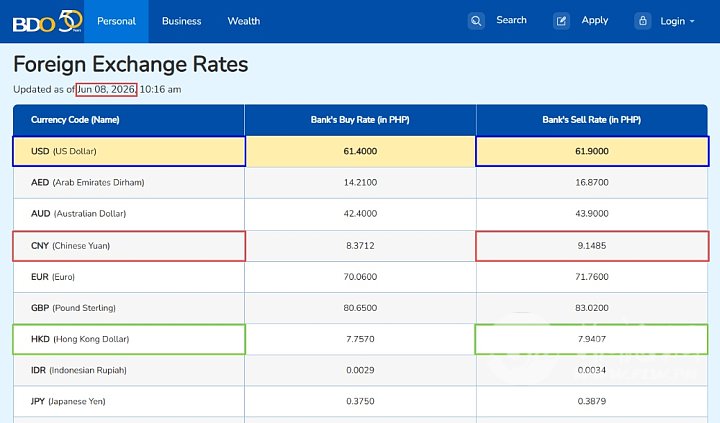This screenshot has width=720, height=423.
Task: Click GBP buy rate 80.6500
Action: point(360,308)
